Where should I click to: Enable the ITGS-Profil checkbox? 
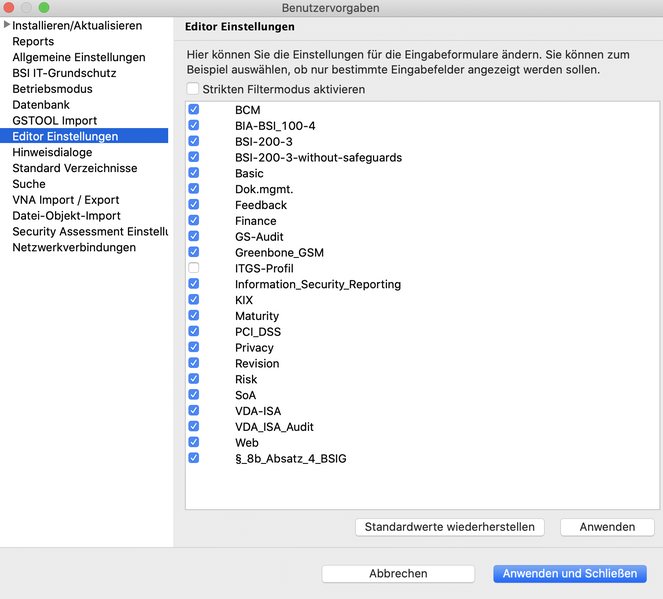[194, 268]
